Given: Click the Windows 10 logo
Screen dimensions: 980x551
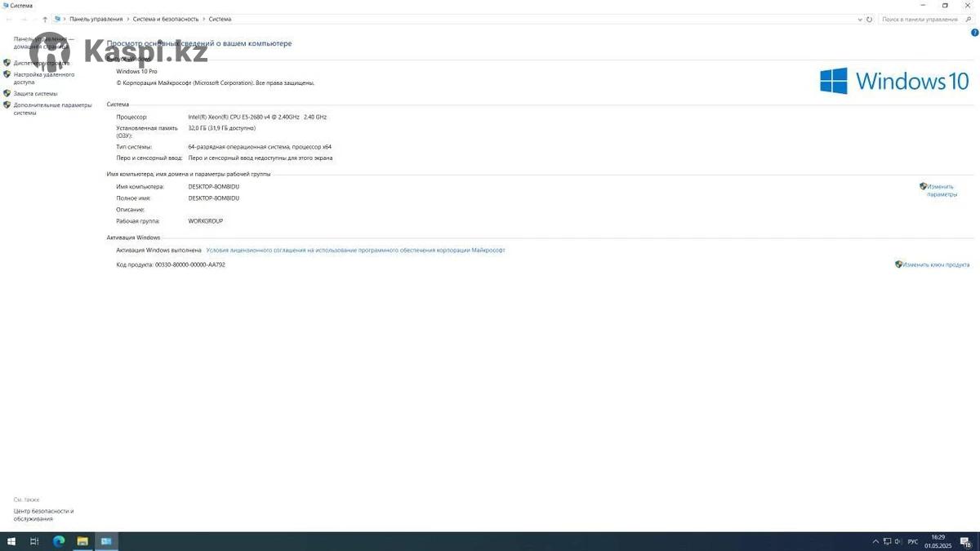Looking at the screenshot, I should coord(894,81).
